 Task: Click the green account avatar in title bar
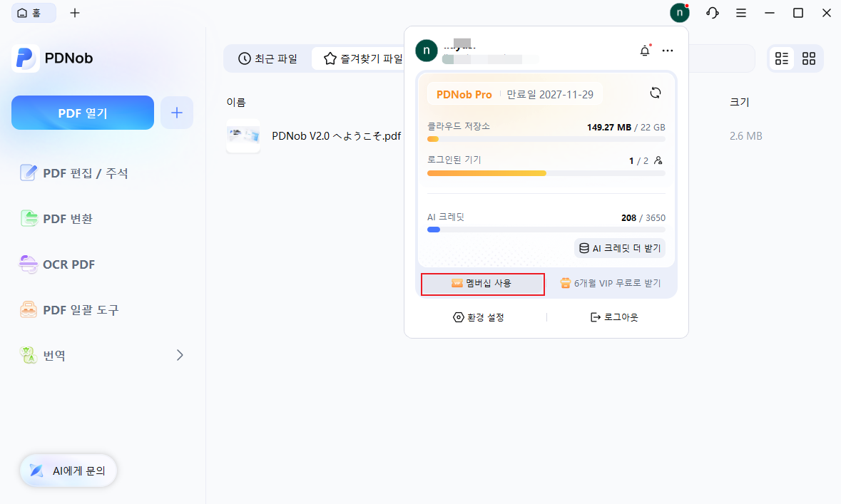pyautogui.click(x=680, y=13)
